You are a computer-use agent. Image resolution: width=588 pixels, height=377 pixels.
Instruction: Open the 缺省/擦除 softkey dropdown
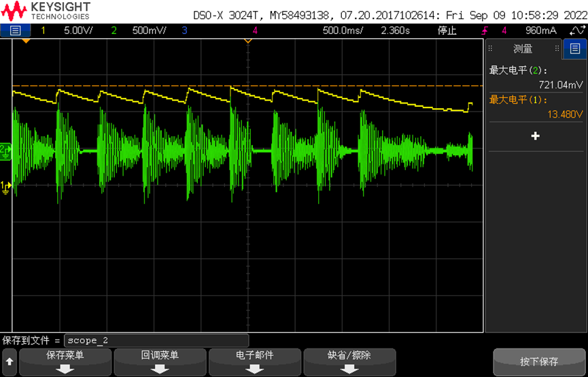coord(349,362)
